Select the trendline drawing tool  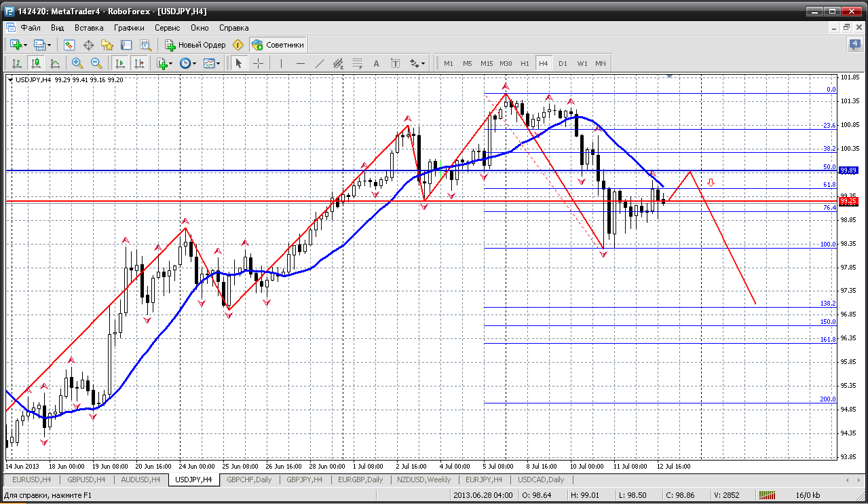pyautogui.click(x=320, y=63)
